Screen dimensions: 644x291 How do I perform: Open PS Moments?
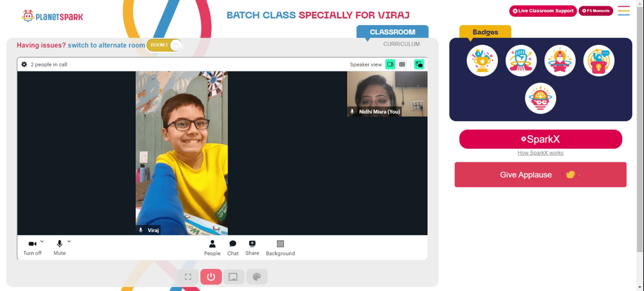coord(596,11)
